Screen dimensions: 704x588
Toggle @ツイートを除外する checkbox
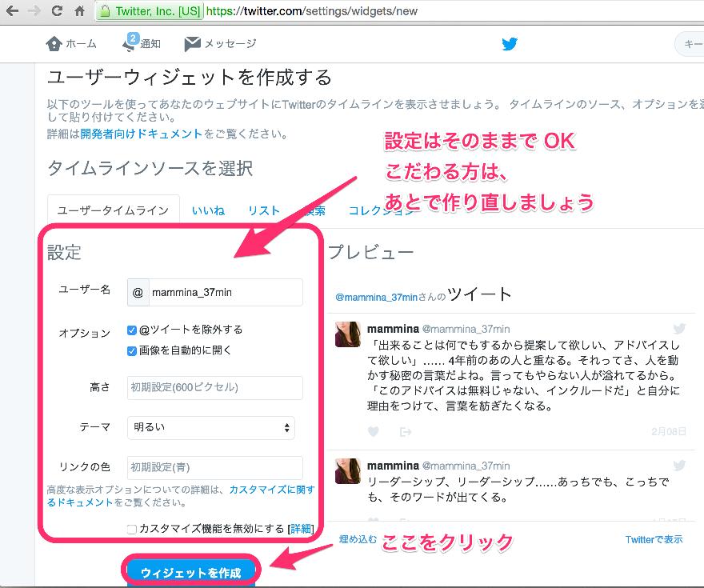pos(131,330)
